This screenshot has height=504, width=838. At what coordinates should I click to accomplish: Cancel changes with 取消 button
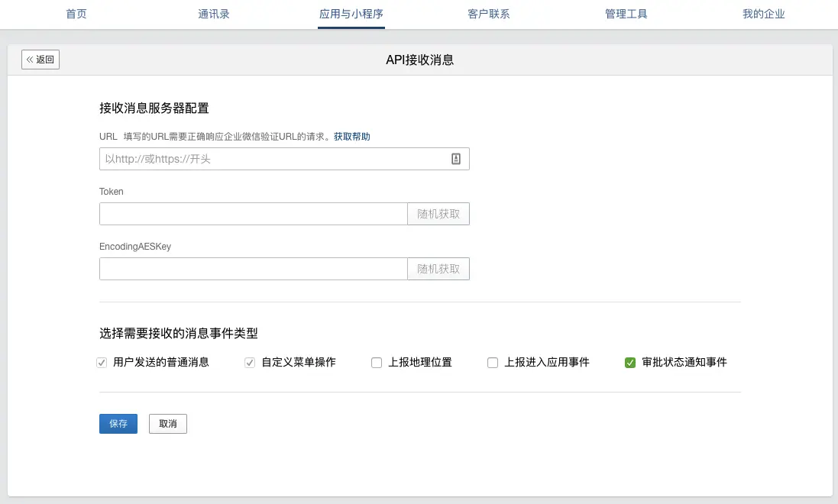pos(168,424)
